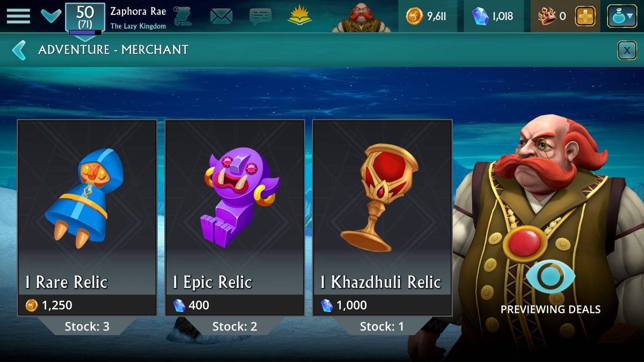The image size is (644, 362).
Task: Tap the gold coin balance 9,611
Action: point(426,16)
